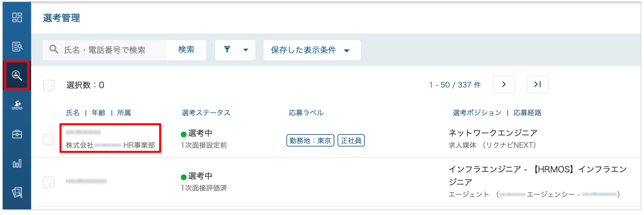The width and height of the screenshot is (644, 215).
Task: Click the 検索 button
Action: pyautogui.click(x=186, y=50)
